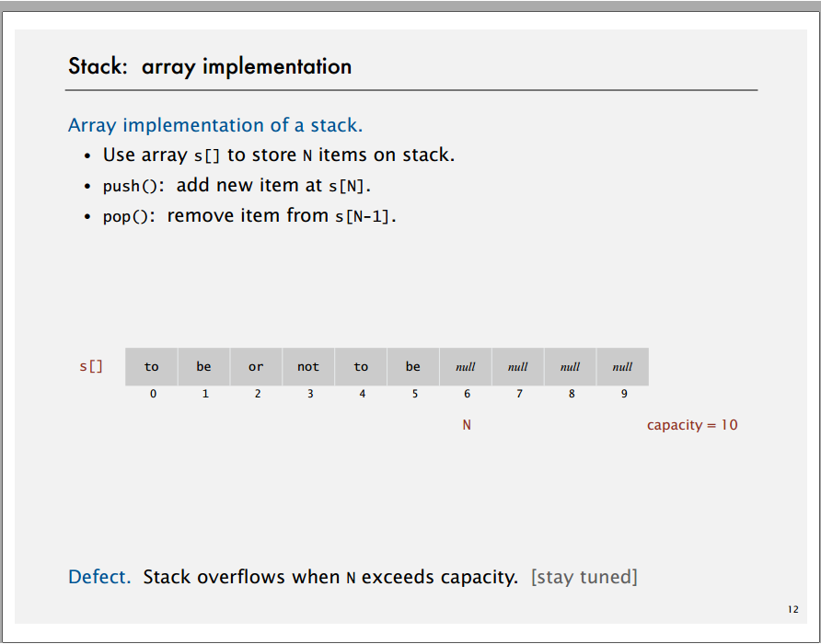Click the index number 5 under the array
Viewport: 821px width, 644px height.
click(x=415, y=394)
